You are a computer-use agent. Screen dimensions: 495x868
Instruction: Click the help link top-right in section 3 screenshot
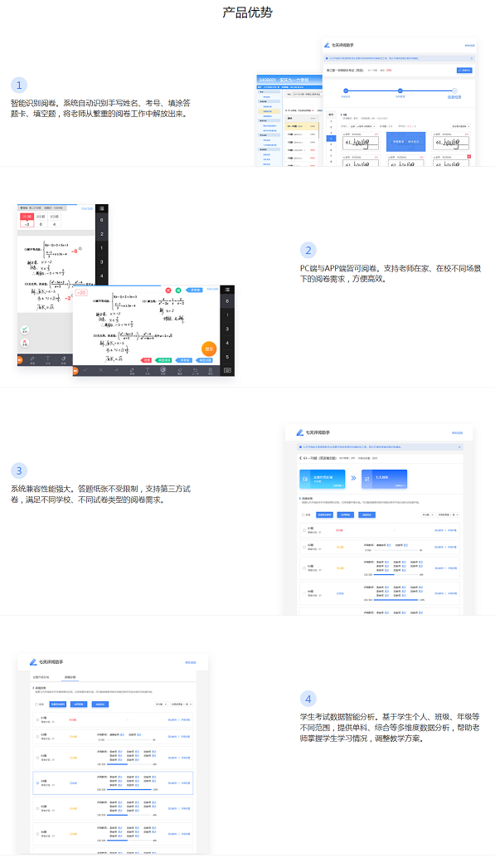(x=458, y=433)
